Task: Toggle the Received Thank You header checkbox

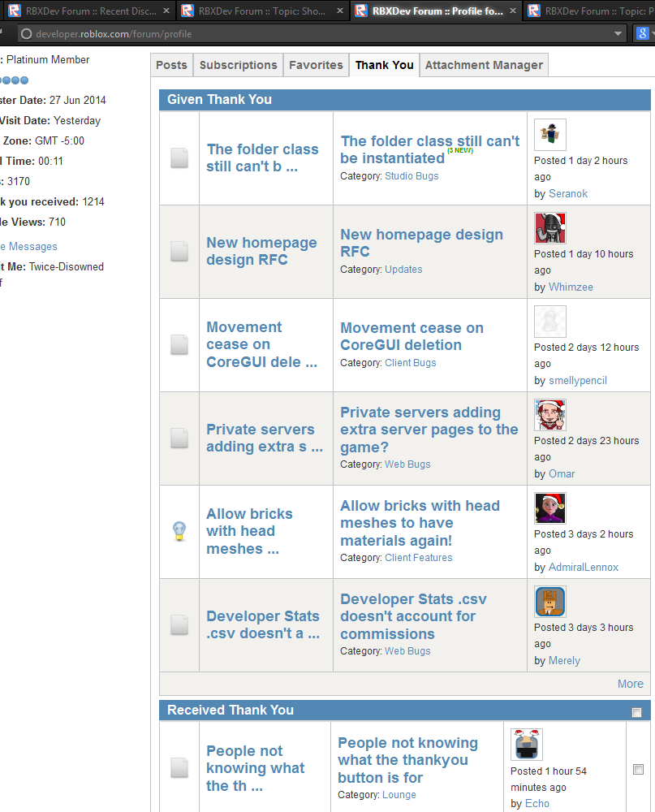Action: [x=637, y=713]
